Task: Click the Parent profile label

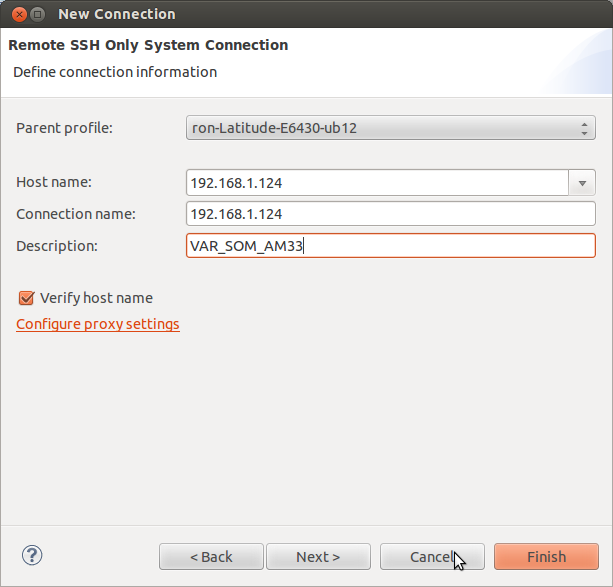Action: (x=65, y=128)
